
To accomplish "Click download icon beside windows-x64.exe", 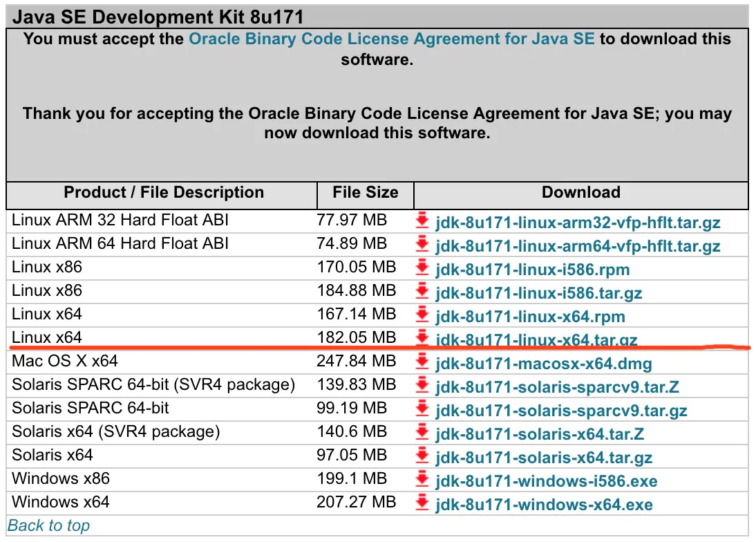I will 422,504.
